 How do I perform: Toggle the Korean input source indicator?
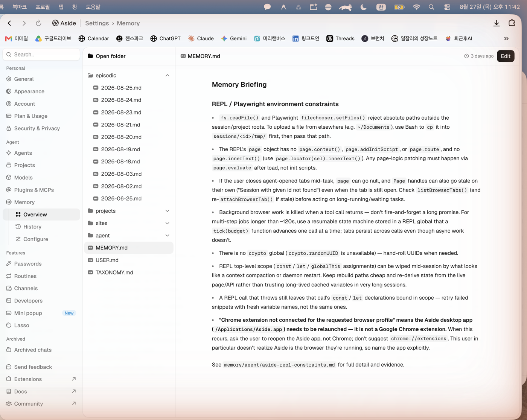point(381,7)
